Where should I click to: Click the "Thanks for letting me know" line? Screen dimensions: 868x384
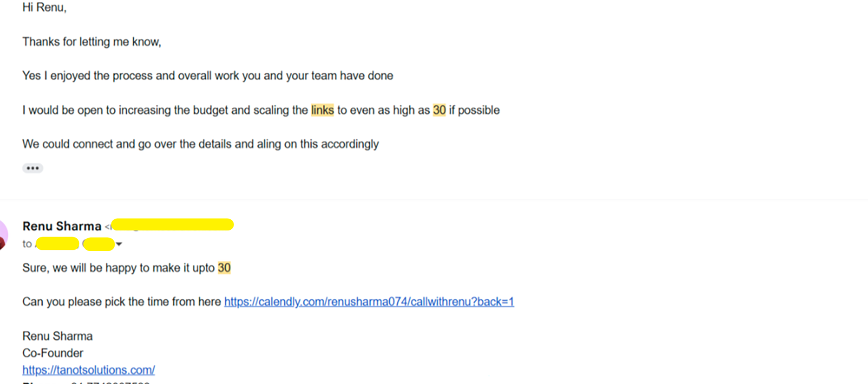(92, 42)
